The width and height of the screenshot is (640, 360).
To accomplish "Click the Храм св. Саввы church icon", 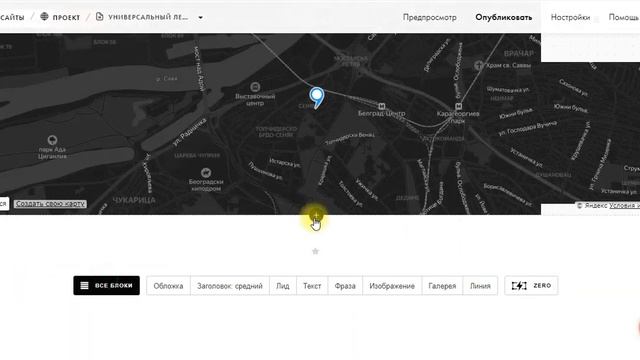I will pyautogui.click(x=479, y=65).
